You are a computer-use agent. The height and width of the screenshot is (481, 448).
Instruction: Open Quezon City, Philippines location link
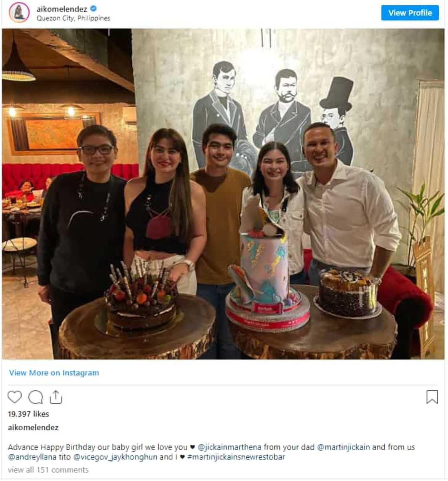coord(74,18)
